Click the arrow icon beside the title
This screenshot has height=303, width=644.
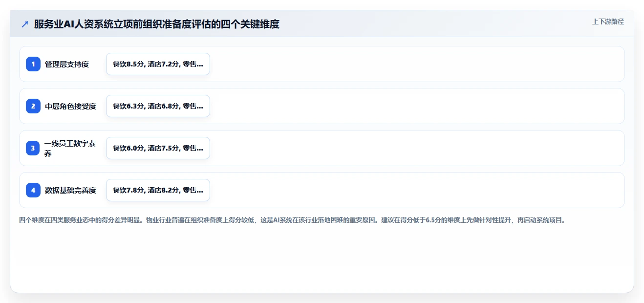point(25,24)
